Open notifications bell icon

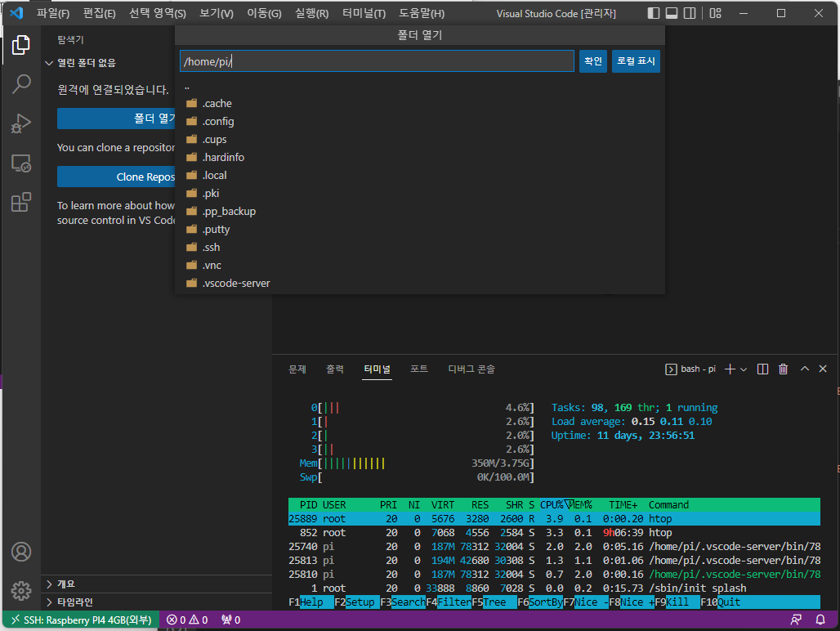tap(820, 620)
